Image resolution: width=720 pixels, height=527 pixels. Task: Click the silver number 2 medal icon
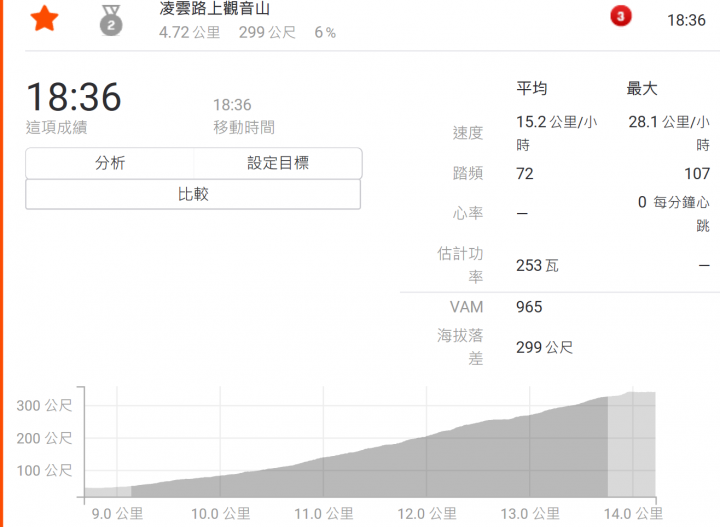coord(111,21)
